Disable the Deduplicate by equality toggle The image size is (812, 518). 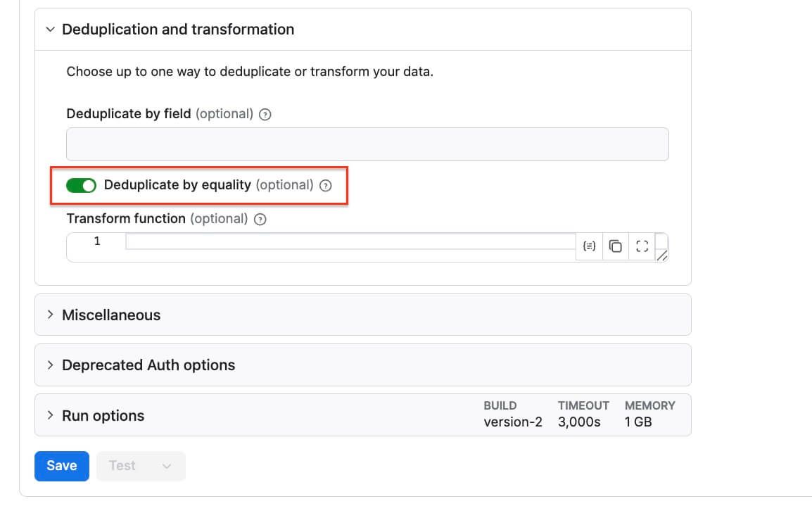81,185
